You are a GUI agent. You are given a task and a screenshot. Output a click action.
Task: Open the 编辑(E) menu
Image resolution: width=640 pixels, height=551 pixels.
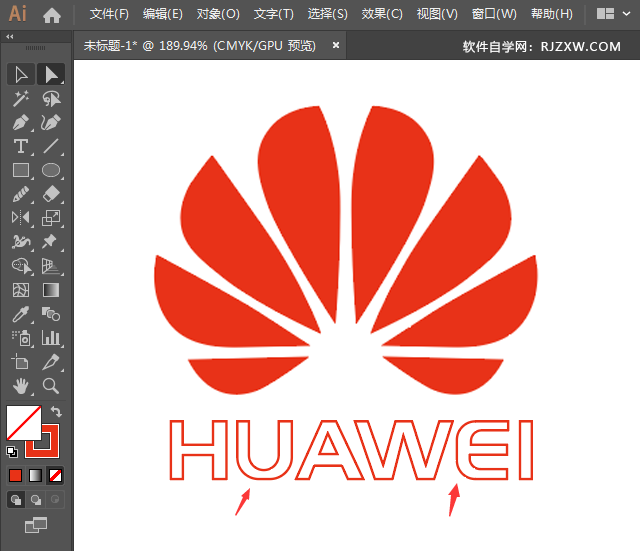tap(163, 14)
